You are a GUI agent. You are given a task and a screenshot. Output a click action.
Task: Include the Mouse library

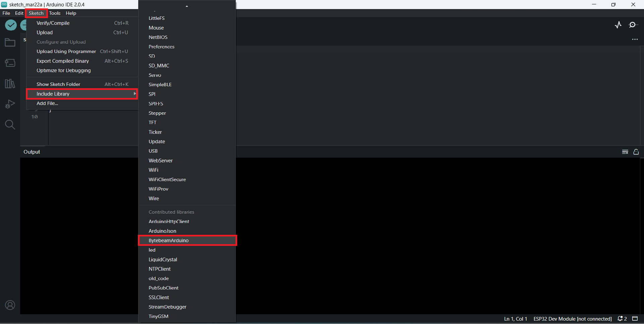point(187,28)
